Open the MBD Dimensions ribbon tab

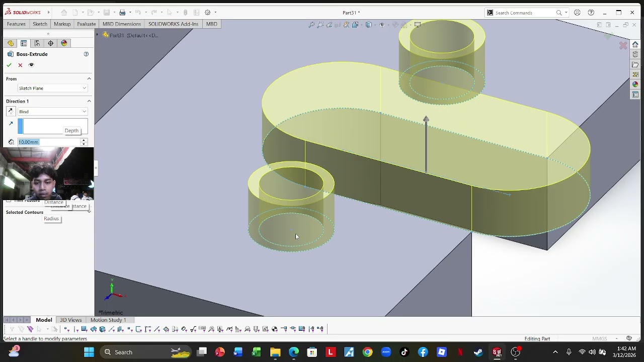[122, 24]
